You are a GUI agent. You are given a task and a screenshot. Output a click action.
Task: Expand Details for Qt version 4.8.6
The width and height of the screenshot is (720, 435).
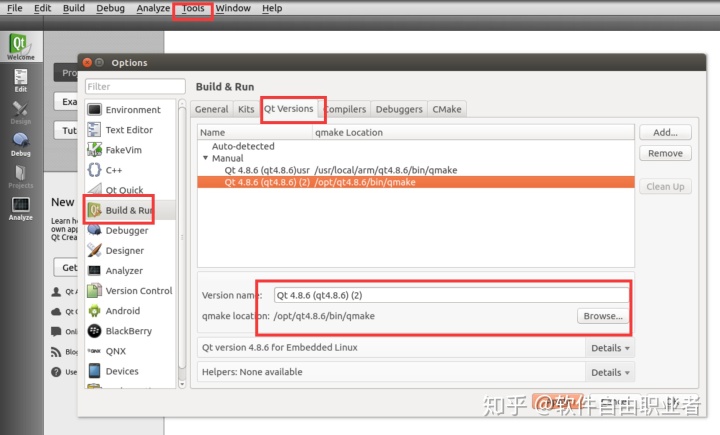tap(610, 348)
